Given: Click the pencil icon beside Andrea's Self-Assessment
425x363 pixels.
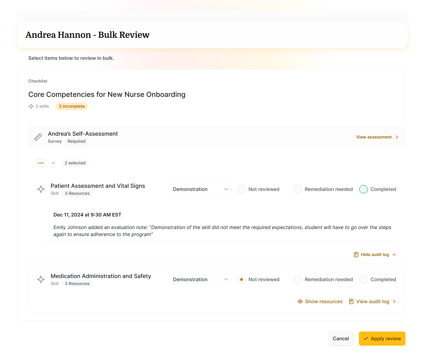Looking at the screenshot, I should point(38,137).
